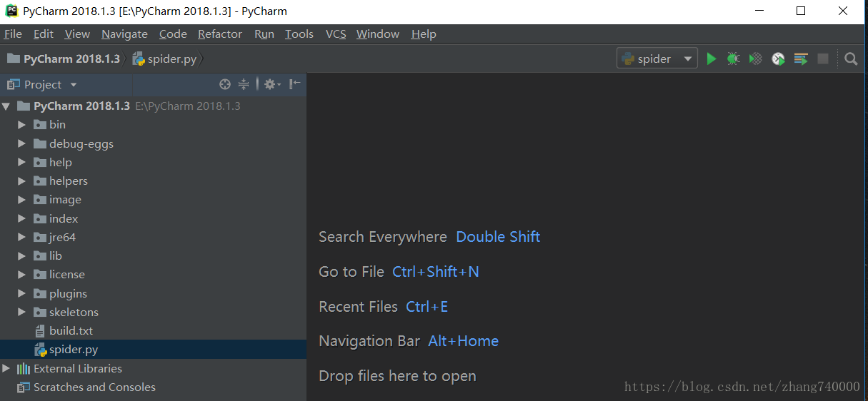This screenshot has height=401, width=868.
Task: Open the Code menu
Action: coord(173,34)
